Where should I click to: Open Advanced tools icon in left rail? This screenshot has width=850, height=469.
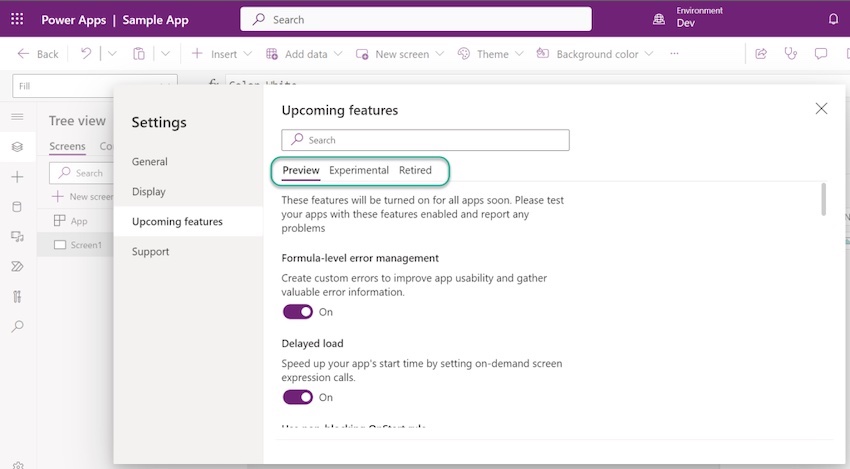click(17, 296)
